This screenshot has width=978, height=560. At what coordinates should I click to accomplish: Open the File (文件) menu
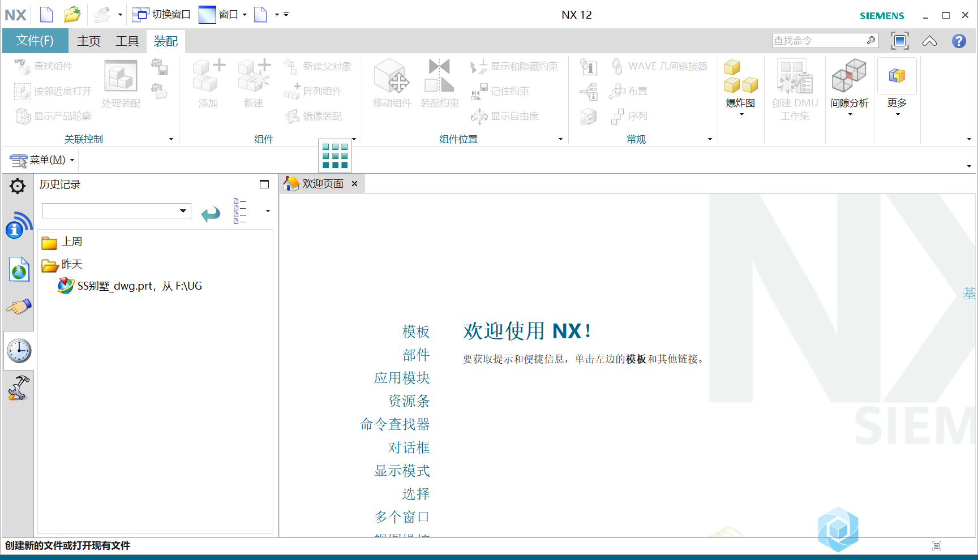point(35,41)
